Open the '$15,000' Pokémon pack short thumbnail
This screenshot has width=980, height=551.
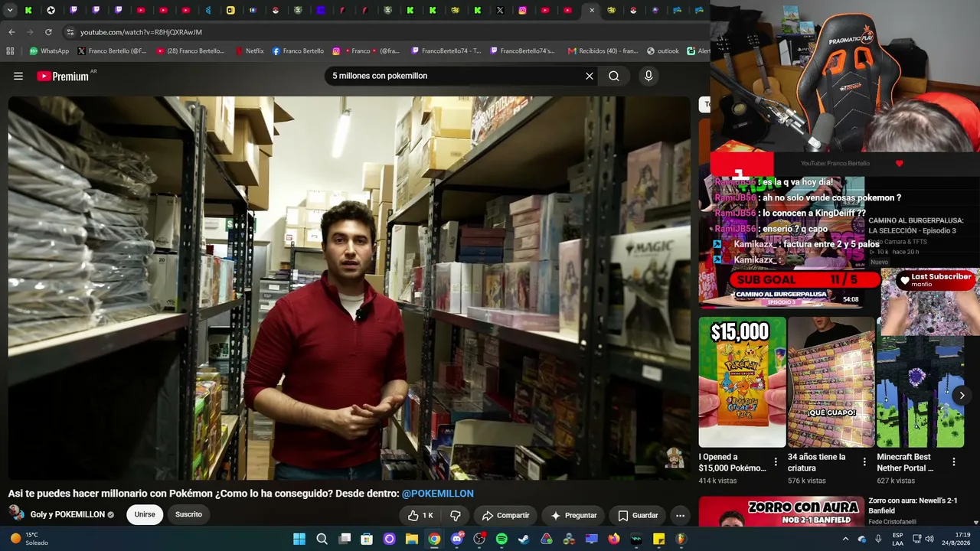[x=742, y=382]
